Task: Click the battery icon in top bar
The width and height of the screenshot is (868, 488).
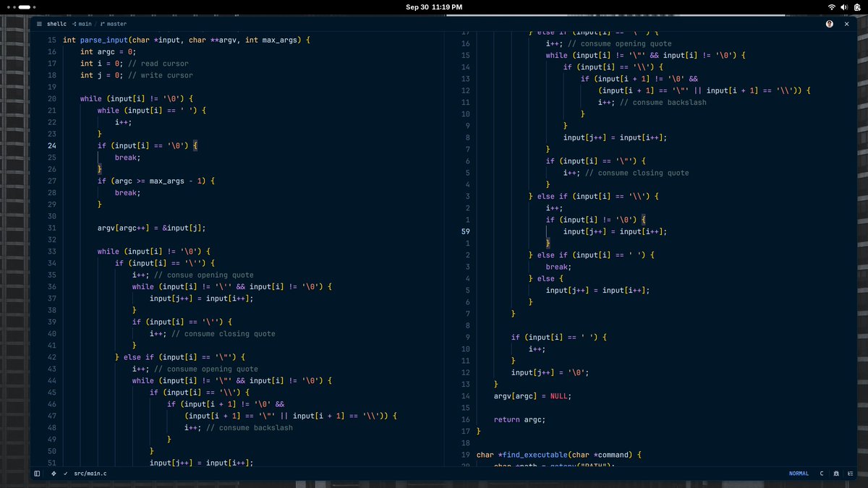Action: coord(857,7)
